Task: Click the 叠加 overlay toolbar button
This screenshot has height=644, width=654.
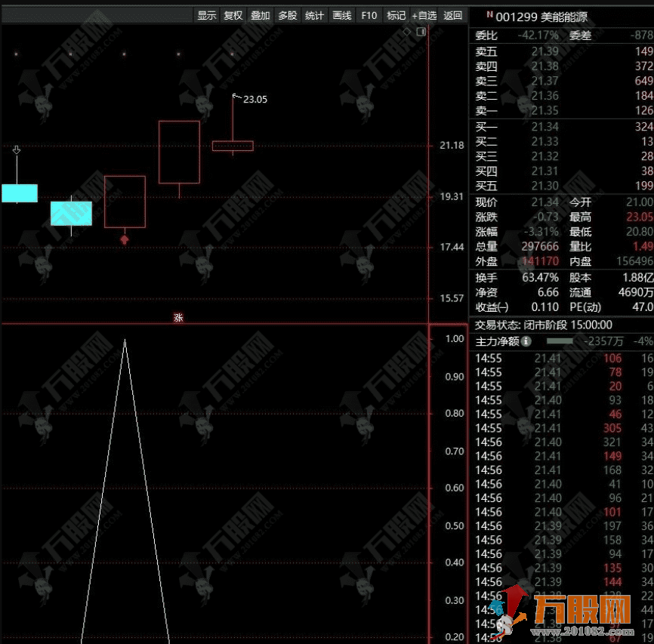Action: coord(261,15)
